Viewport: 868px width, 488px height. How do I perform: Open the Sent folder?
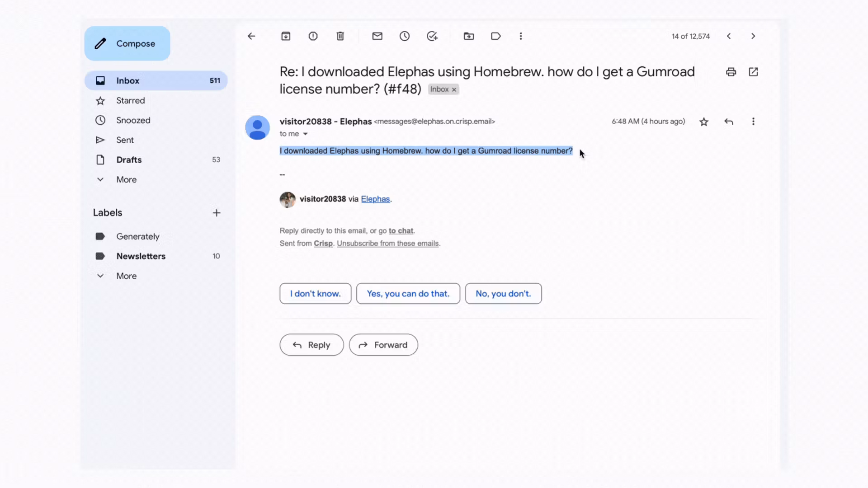point(156,140)
